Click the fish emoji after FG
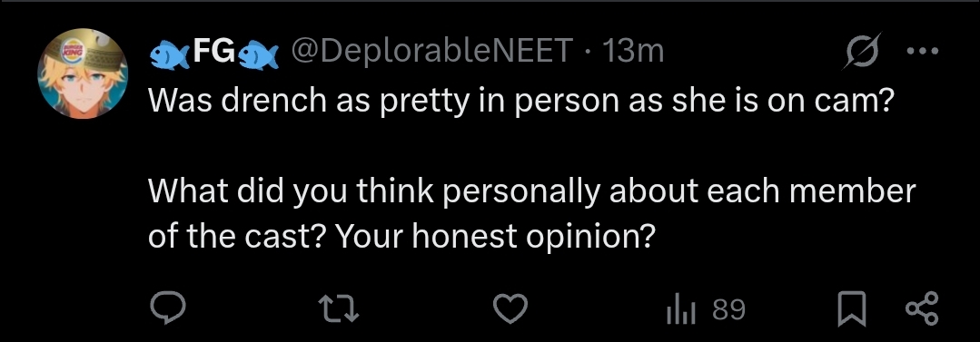Image resolution: width=980 pixels, height=342 pixels. 258,54
